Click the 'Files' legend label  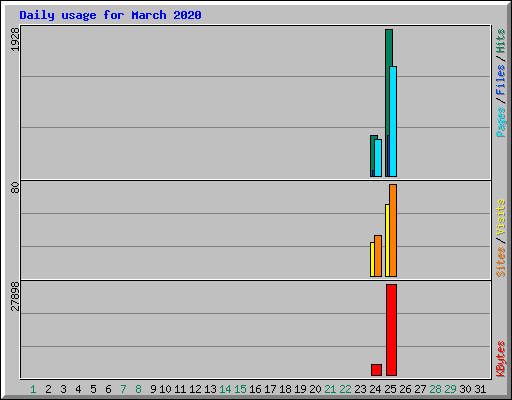pyautogui.click(x=501, y=79)
